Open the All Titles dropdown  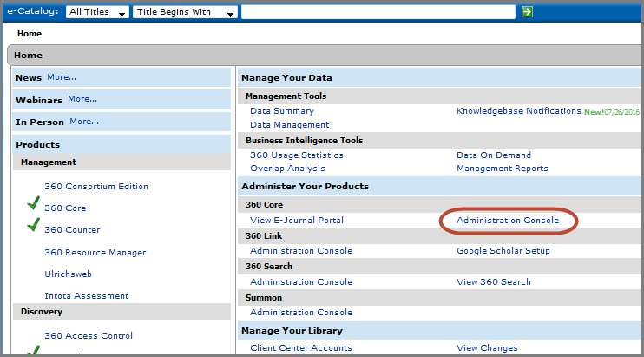[x=97, y=12]
